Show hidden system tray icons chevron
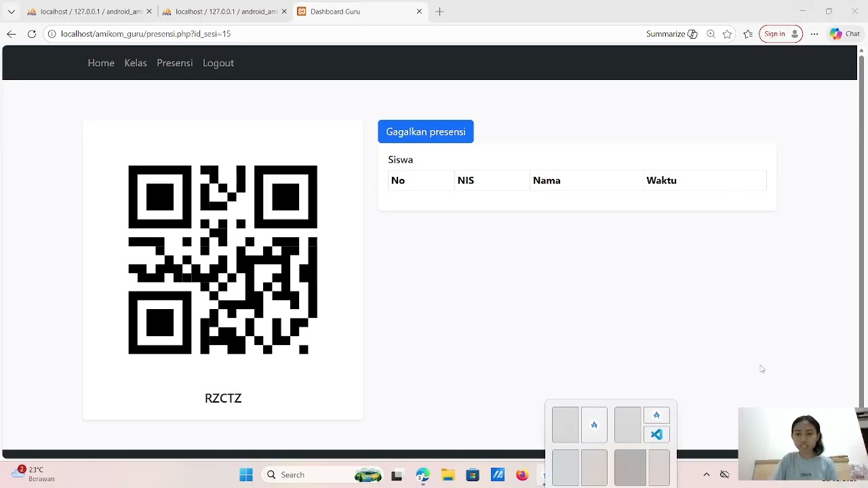The image size is (868, 488). pyautogui.click(x=706, y=474)
